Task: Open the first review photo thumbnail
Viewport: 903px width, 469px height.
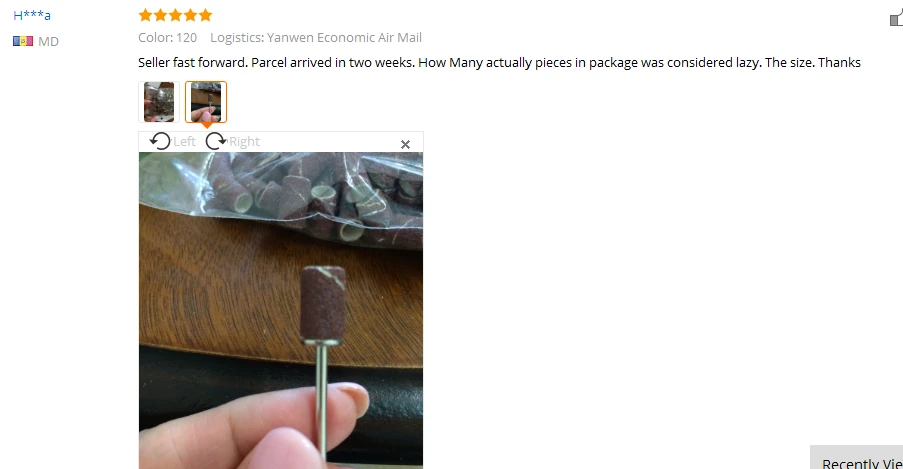Action: [159, 102]
